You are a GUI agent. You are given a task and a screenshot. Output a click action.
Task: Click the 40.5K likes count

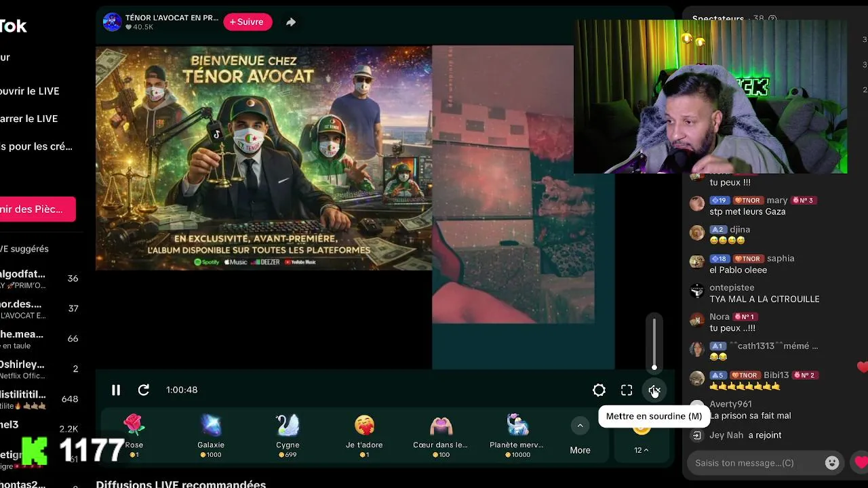140,27
